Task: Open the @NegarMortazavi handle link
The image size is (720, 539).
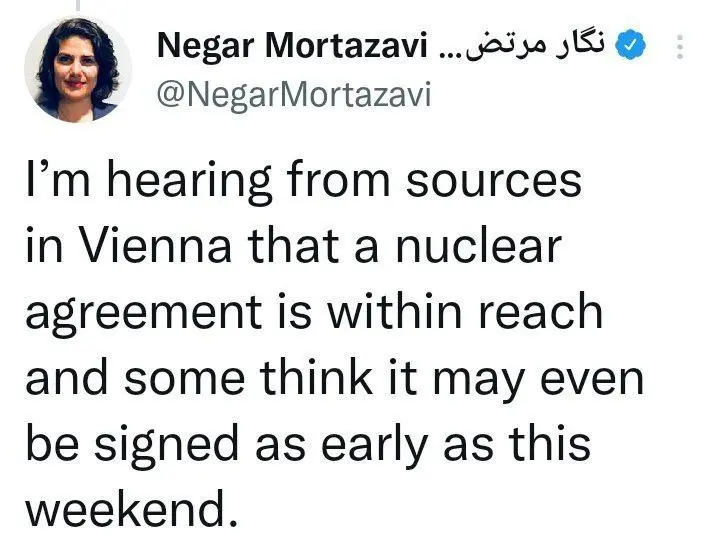Action: pyautogui.click(x=294, y=95)
